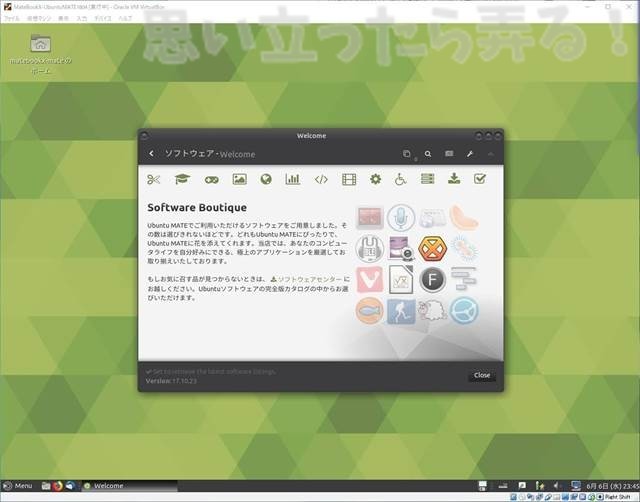Open the 表示 menu in VirtualBox
Screen dimensions: 640x502
pos(63,18)
